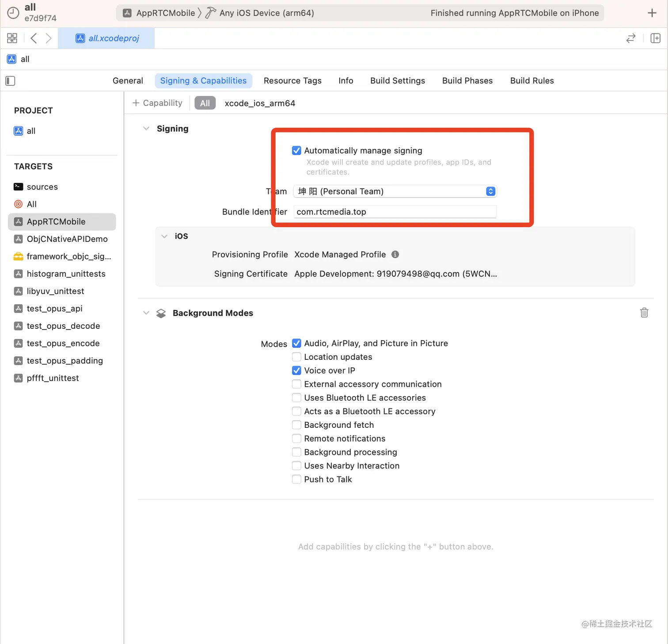
Task: Select the test_opus_decode target
Action: tap(62, 326)
